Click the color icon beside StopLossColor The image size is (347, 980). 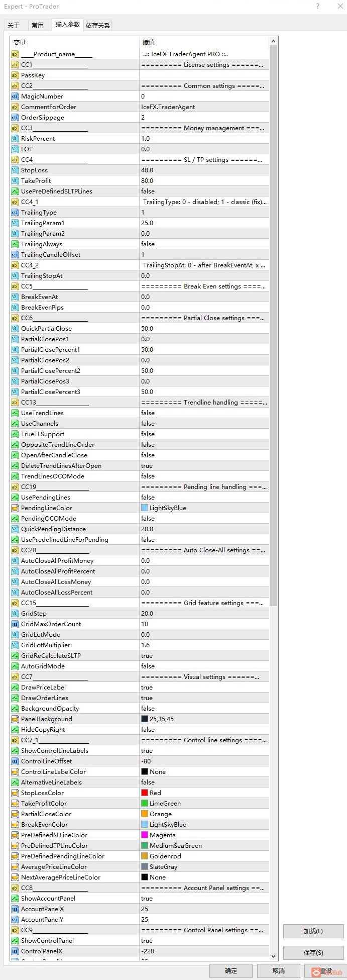coord(15,793)
